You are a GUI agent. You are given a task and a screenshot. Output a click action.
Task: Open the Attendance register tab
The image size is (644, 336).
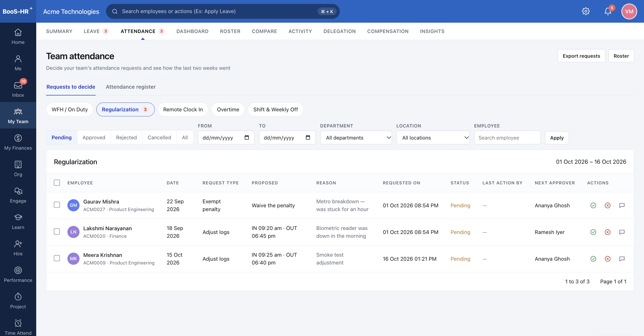[131, 87]
